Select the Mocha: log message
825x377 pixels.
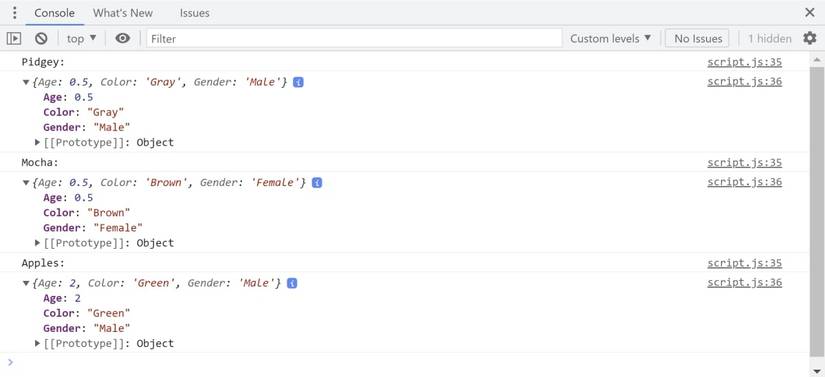(41, 162)
